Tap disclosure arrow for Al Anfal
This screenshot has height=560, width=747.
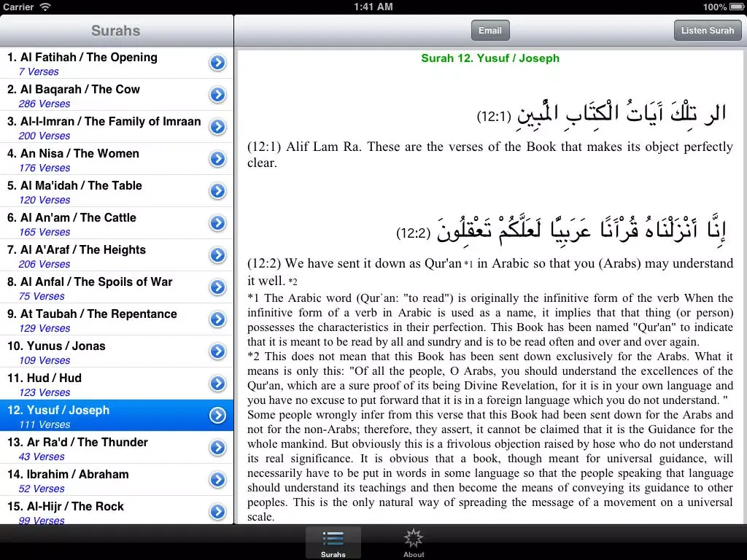[217, 287]
